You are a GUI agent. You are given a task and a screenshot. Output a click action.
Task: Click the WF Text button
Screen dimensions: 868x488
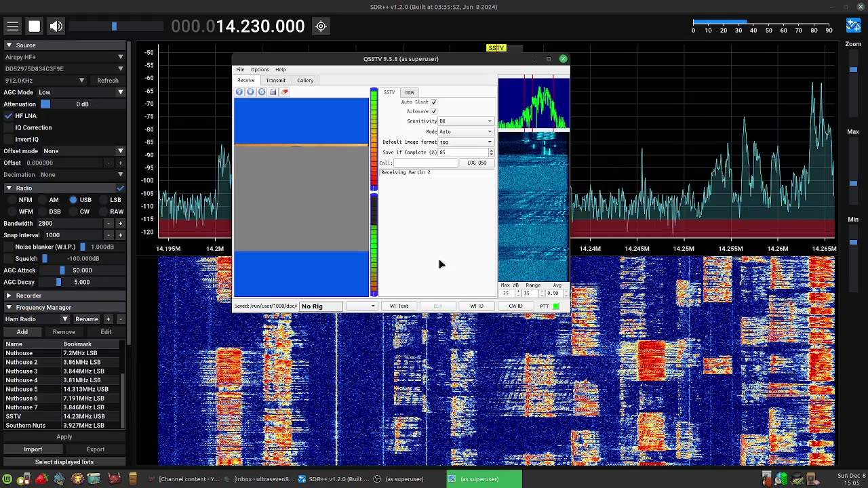pyautogui.click(x=399, y=306)
